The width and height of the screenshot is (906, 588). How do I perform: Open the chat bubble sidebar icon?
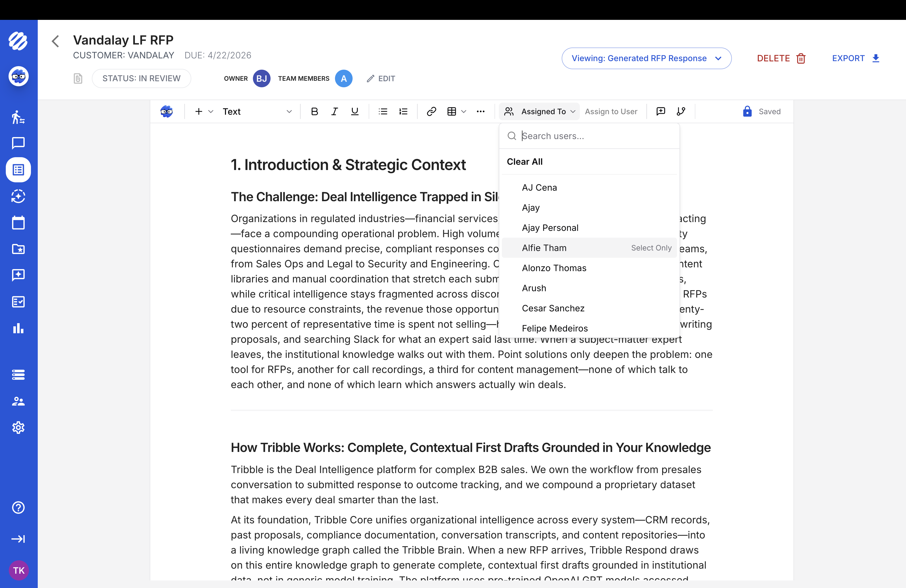(x=18, y=143)
